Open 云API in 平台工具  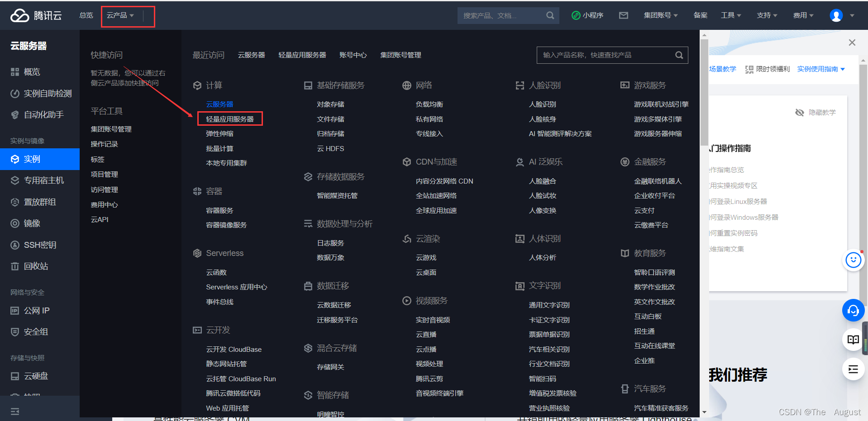(x=100, y=220)
